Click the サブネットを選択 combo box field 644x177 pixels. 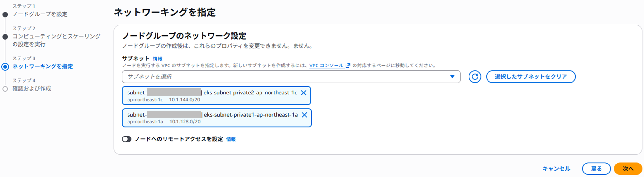[x=291, y=77]
